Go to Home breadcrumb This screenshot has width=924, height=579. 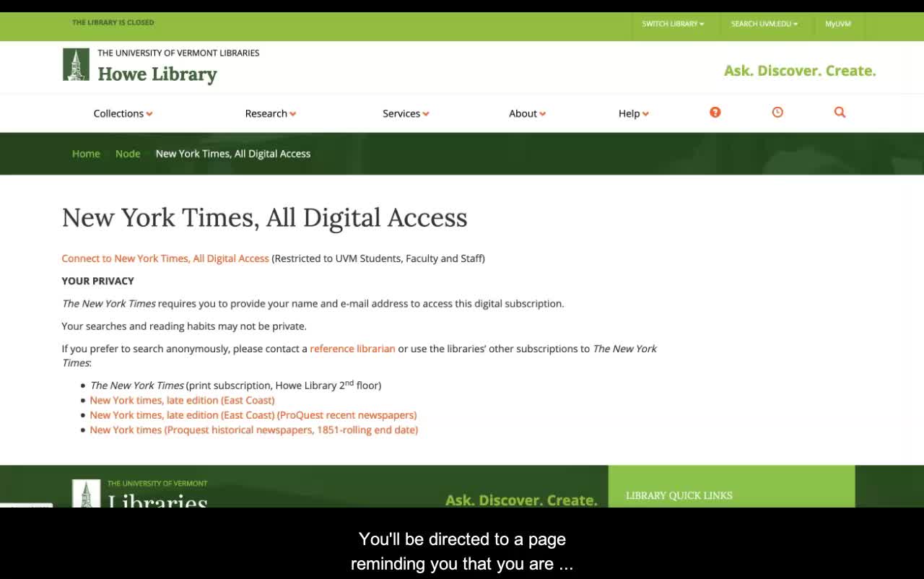[x=86, y=154]
